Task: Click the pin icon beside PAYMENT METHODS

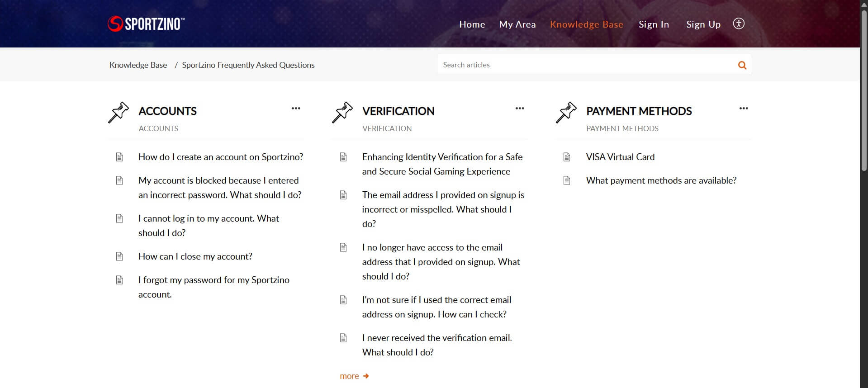Action: click(x=566, y=112)
